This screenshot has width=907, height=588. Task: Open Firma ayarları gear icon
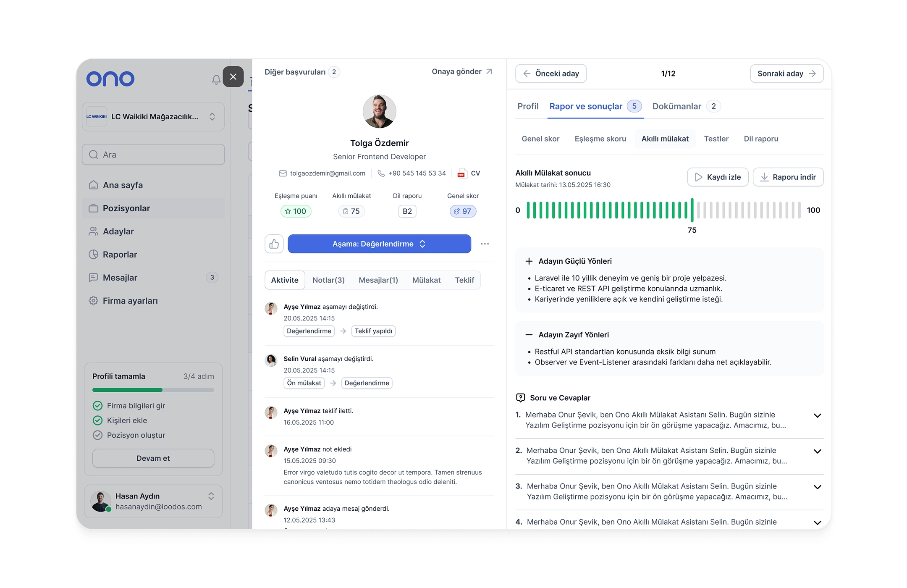click(93, 301)
